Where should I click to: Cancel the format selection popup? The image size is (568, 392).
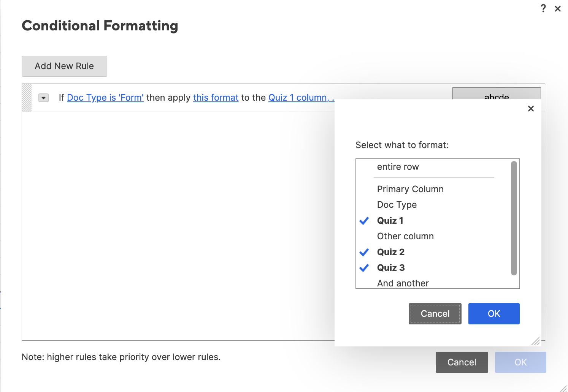(x=435, y=314)
